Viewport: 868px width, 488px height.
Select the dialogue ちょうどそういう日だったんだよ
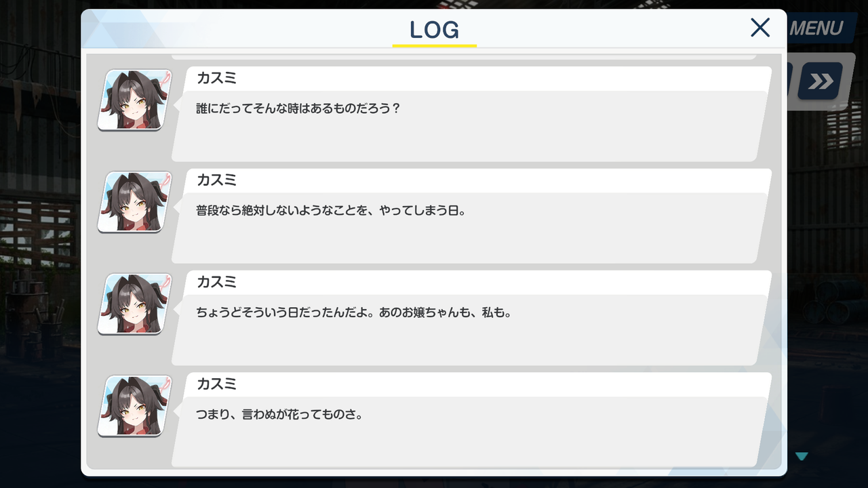(353, 312)
